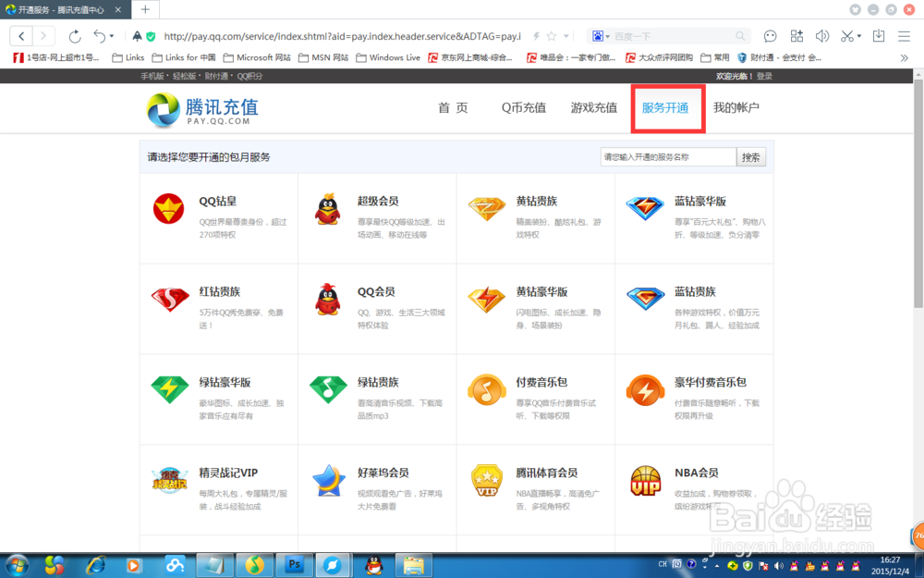Select the 好莱坞会员 star icon
The image size is (924, 578).
pos(327,481)
